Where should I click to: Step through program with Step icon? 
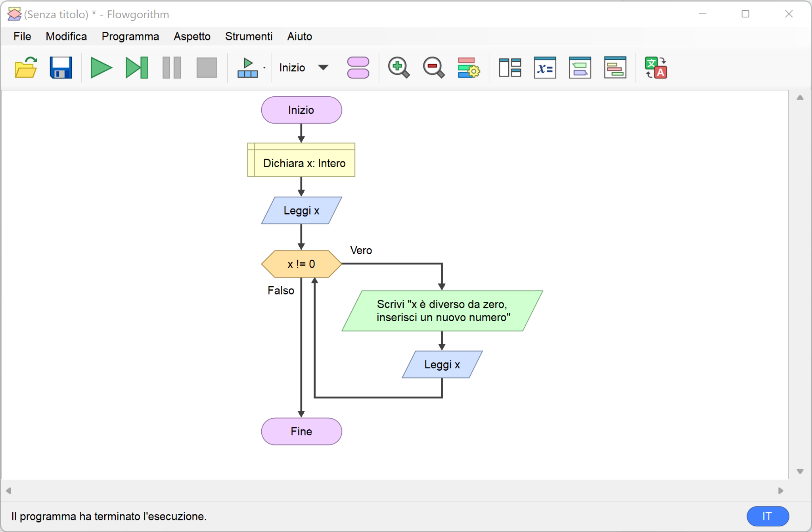coord(136,68)
